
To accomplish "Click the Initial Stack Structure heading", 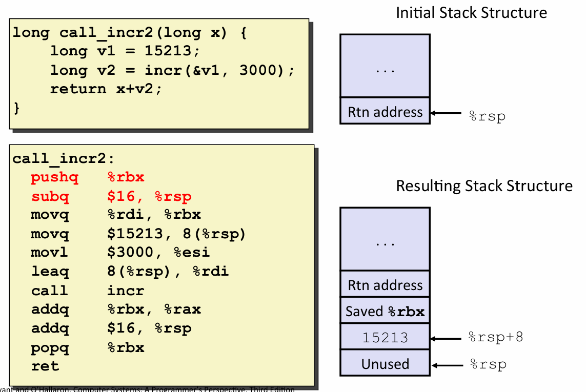I will pyautogui.click(x=471, y=13).
